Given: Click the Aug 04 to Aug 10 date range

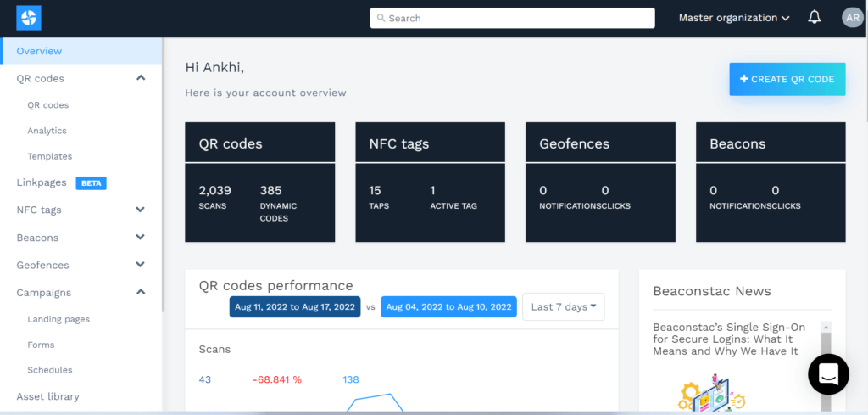Looking at the screenshot, I should pos(449,307).
